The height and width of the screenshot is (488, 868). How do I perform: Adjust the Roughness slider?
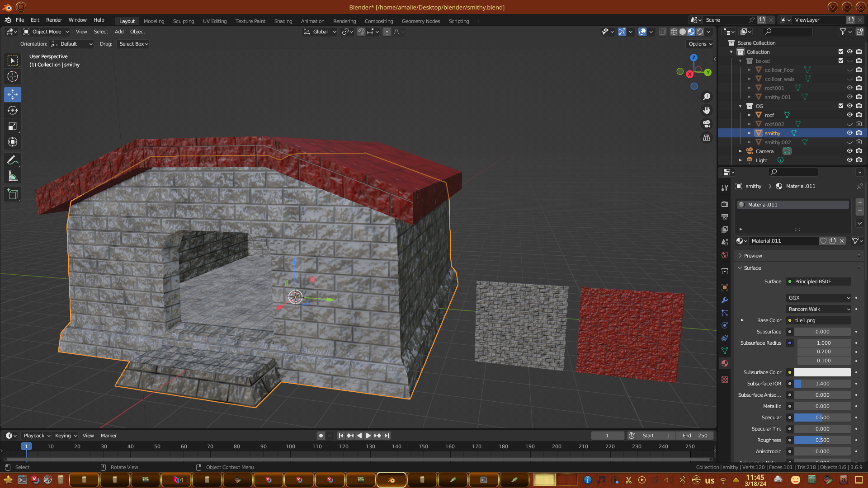(x=822, y=440)
